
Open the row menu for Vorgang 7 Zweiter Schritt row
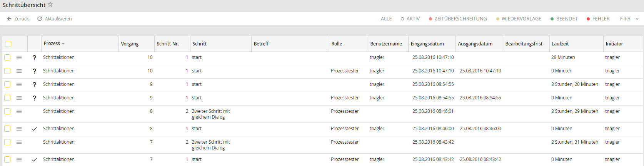click(19, 142)
